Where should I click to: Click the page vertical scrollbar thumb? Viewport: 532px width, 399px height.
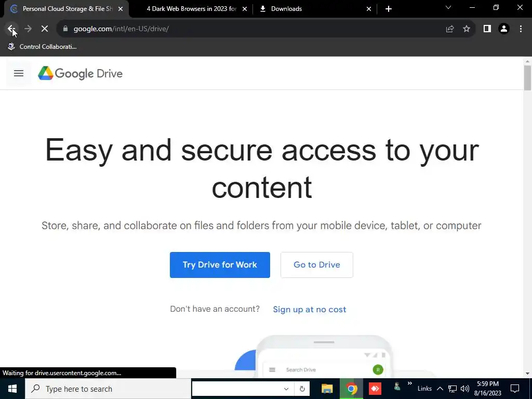point(527,78)
